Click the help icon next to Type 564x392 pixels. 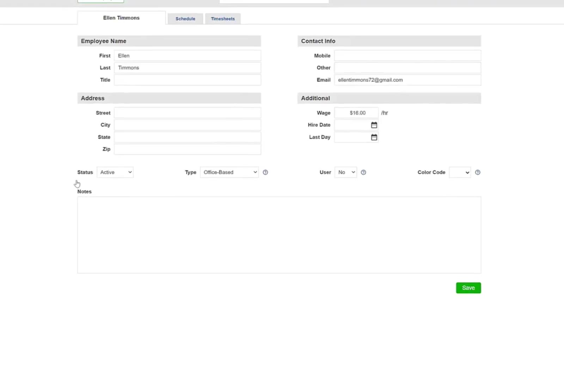[265, 172]
